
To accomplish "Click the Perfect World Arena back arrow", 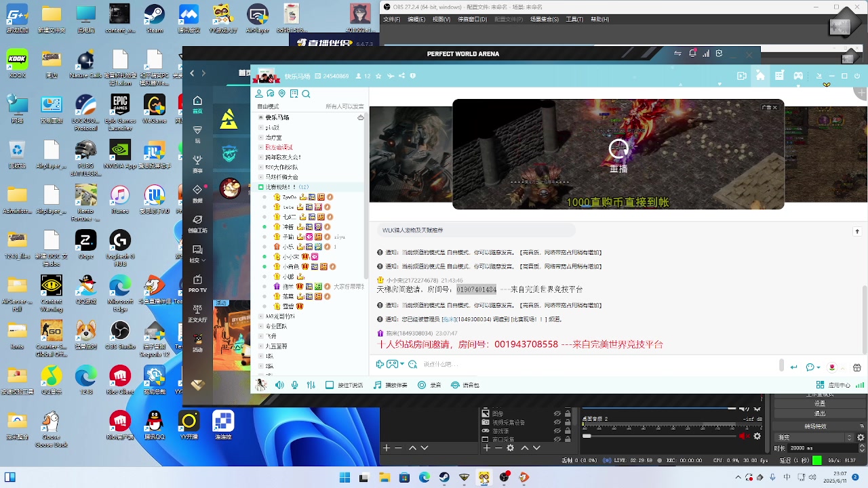I will (x=192, y=73).
